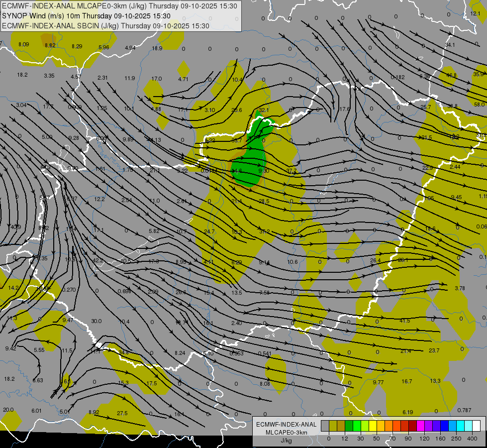Click the gray swatch in the legend
The image size is (487, 448).
325,426
